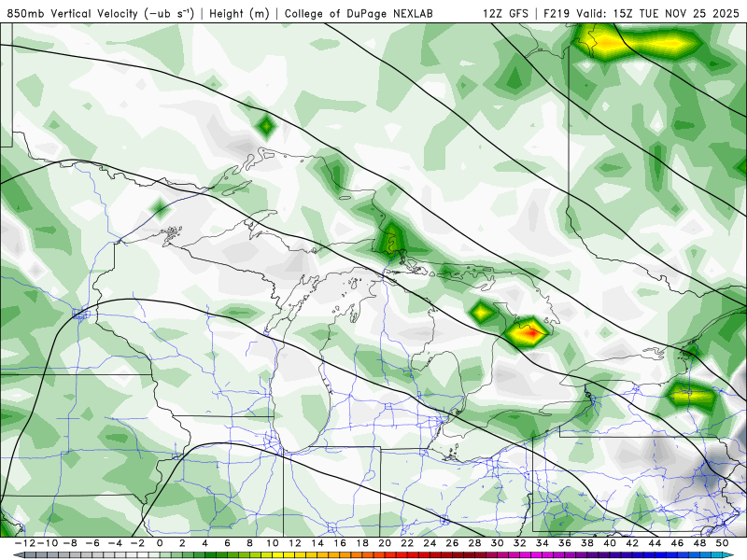Click the '36' legend value

click(x=565, y=543)
